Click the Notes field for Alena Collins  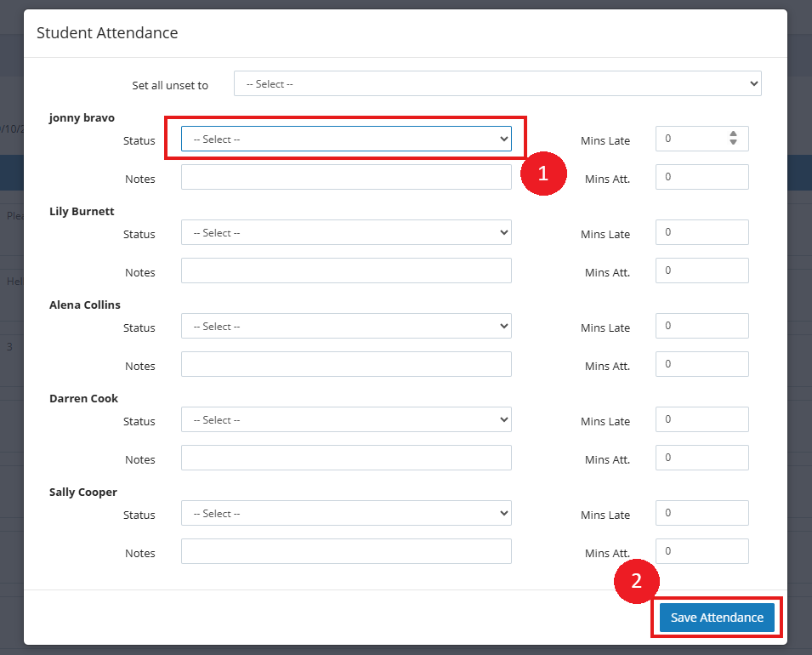(x=346, y=364)
